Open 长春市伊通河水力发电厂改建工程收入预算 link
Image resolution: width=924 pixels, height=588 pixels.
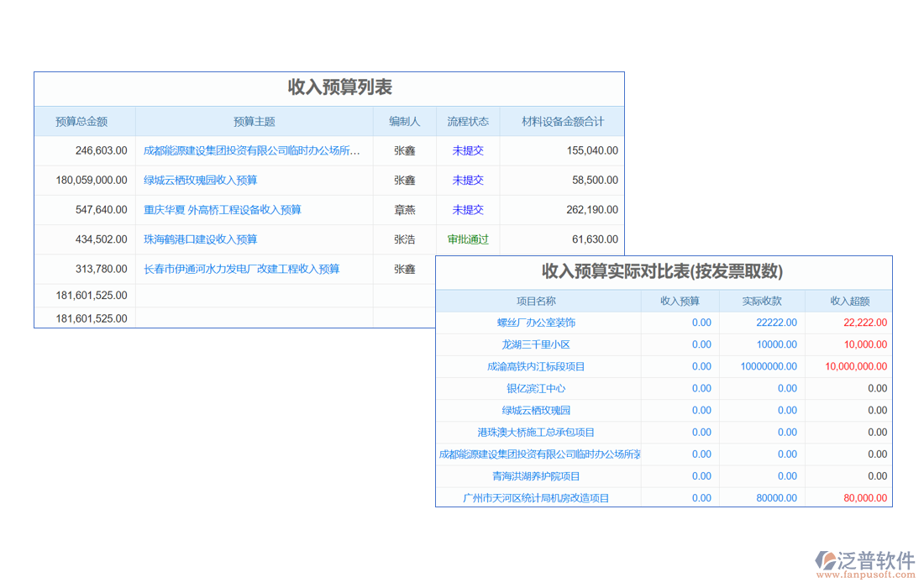tap(242, 270)
